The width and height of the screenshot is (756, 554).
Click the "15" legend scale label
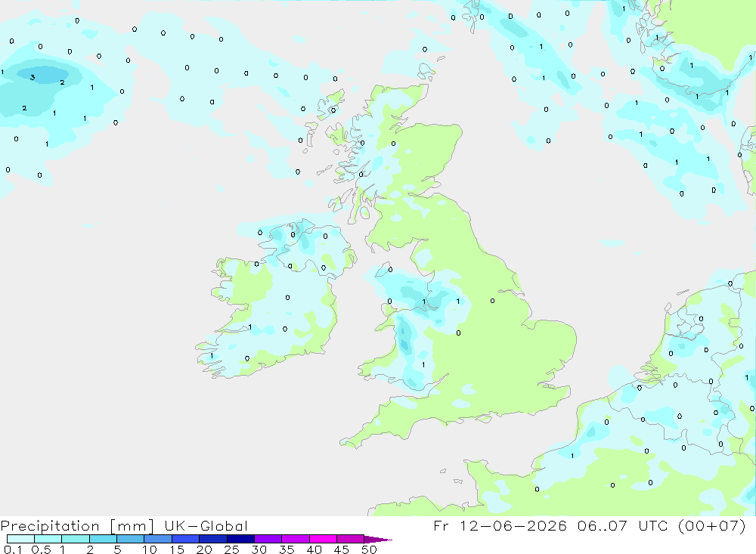(177, 549)
